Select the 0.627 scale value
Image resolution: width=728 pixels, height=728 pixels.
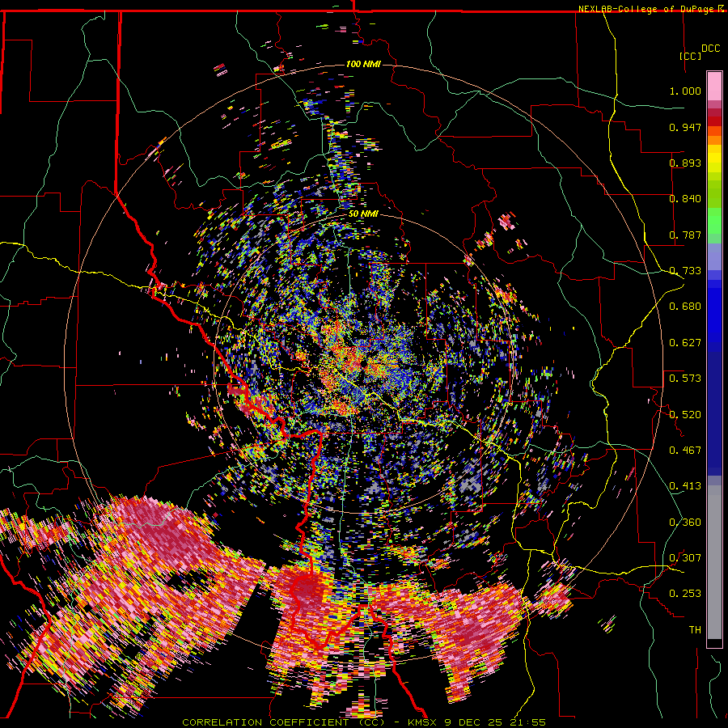click(x=685, y=343)
